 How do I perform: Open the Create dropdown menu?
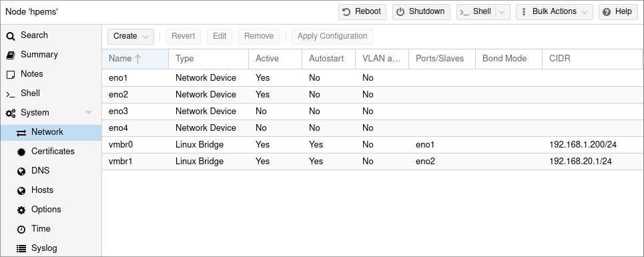(x=131, y=36)
